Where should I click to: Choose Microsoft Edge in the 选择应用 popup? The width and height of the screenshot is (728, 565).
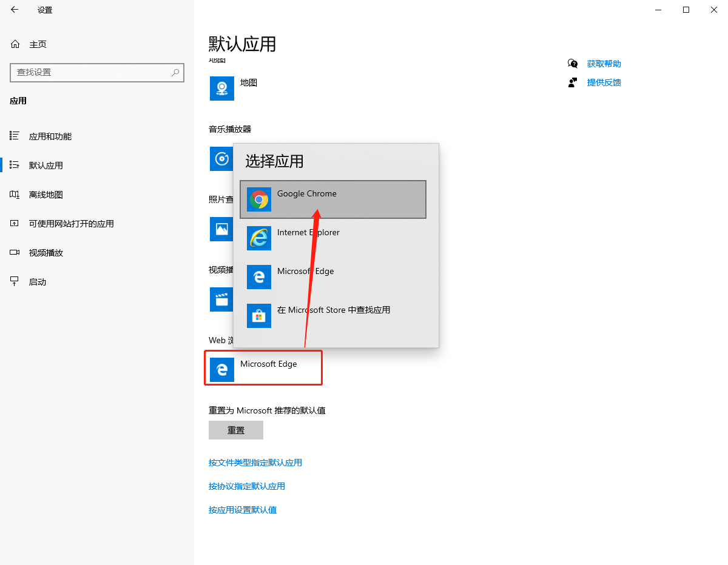[x=333, y=277]
